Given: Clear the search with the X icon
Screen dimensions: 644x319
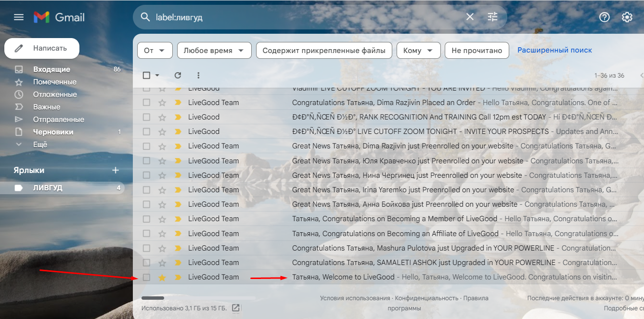Looking at the screenshot, I should pos(470,17).
